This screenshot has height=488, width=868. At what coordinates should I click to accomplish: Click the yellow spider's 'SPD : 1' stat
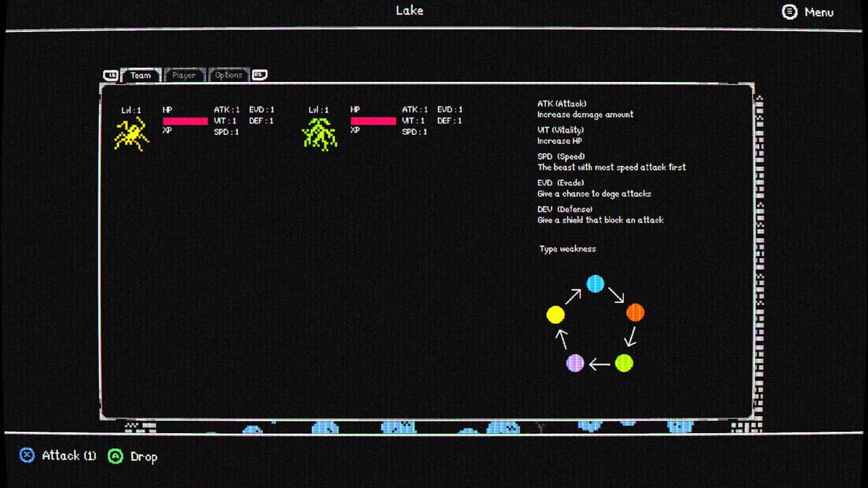(226, 131)
